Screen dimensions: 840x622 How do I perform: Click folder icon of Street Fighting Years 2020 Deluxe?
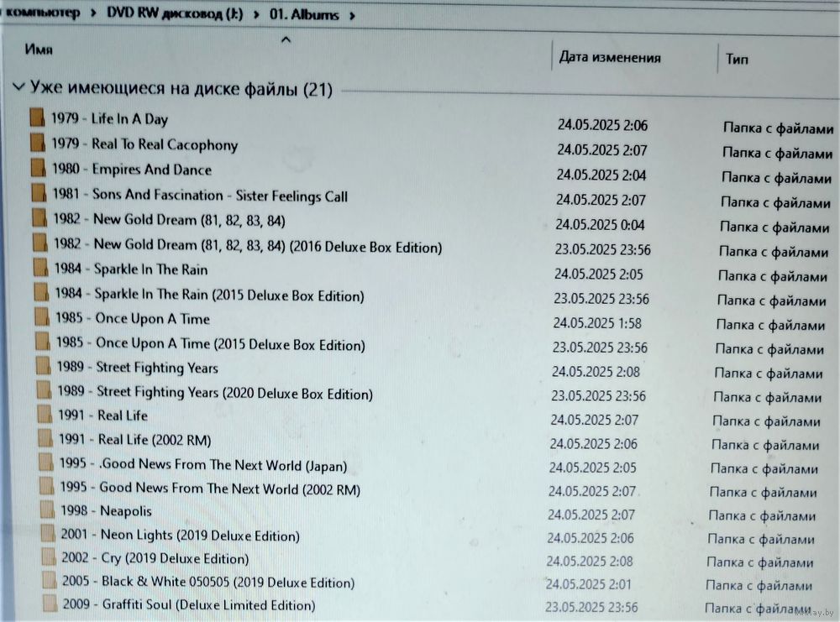pyautogui.click(x=44, y=390)
